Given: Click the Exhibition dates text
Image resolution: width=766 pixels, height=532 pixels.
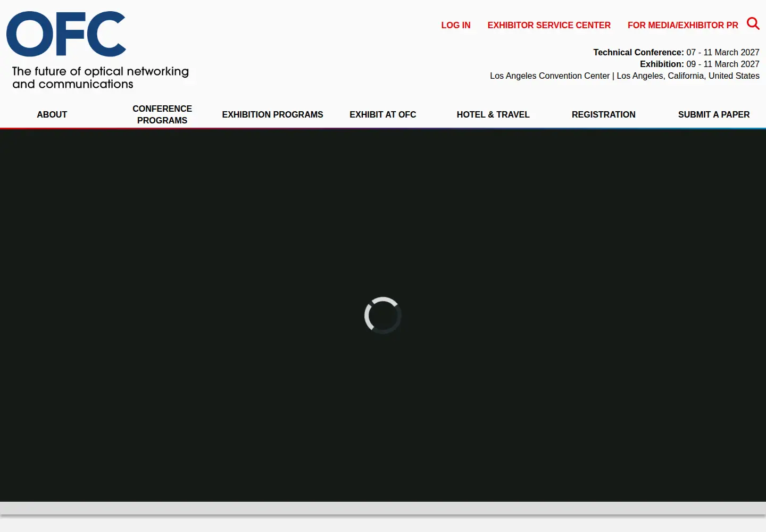Looking at the screenshot, I should point(700,64).
